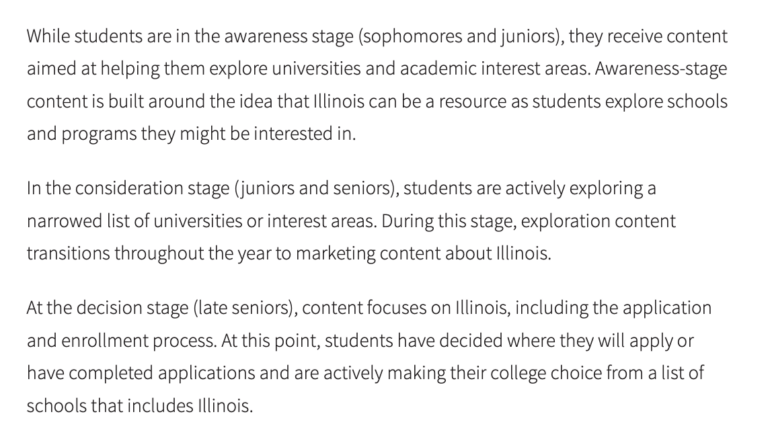Click the text "schools that includes Illinois"
768x445 pixels.
click(x=138, y=405)
